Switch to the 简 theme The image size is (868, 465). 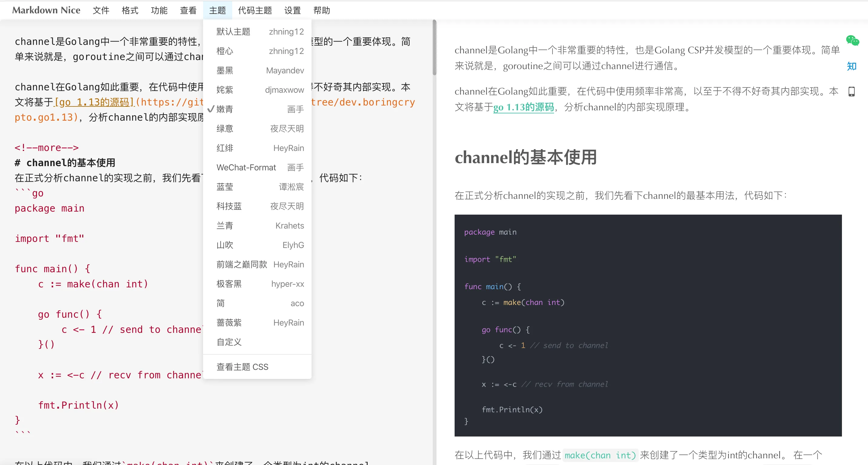[257, 304]
